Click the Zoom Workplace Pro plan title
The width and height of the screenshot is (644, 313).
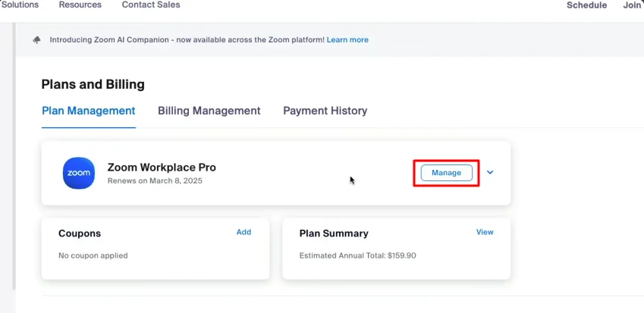click(162, 167)
